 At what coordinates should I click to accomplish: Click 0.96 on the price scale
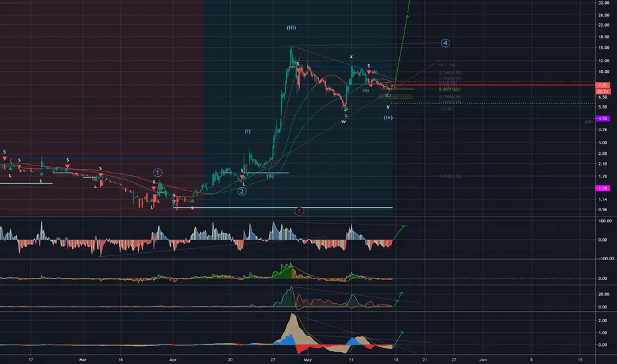tap(602, 209)
